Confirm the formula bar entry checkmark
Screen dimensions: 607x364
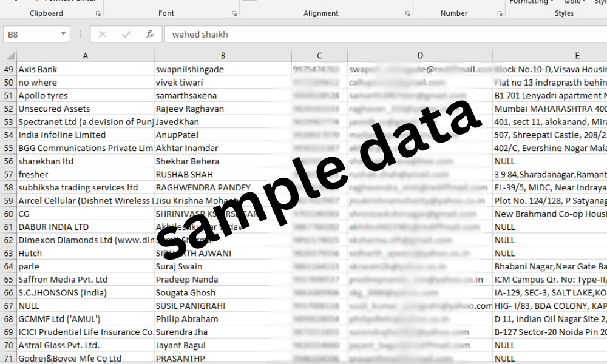pos(126,35)
